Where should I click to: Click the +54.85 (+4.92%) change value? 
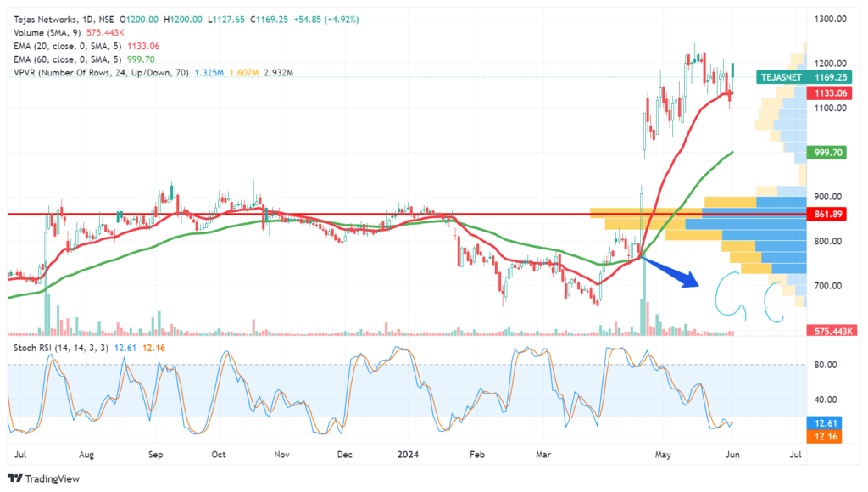326,20
